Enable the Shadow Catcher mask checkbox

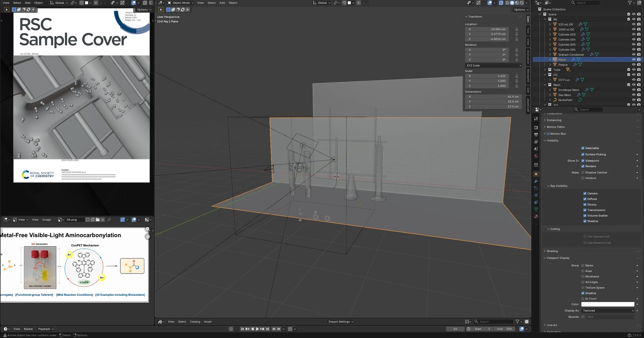[583, 172]
